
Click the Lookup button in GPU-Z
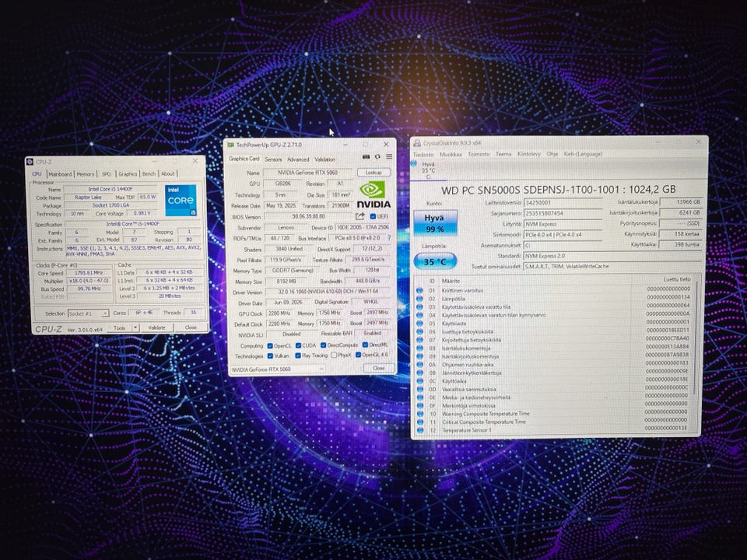pyautogui.click(x=373, y=173)
